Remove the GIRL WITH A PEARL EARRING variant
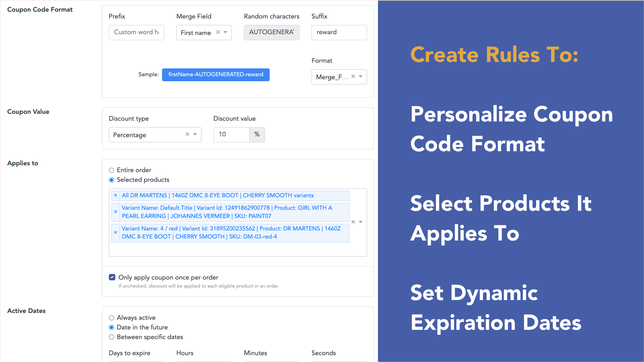The width and height of the screenshot is (644, 362). (116, 212)
